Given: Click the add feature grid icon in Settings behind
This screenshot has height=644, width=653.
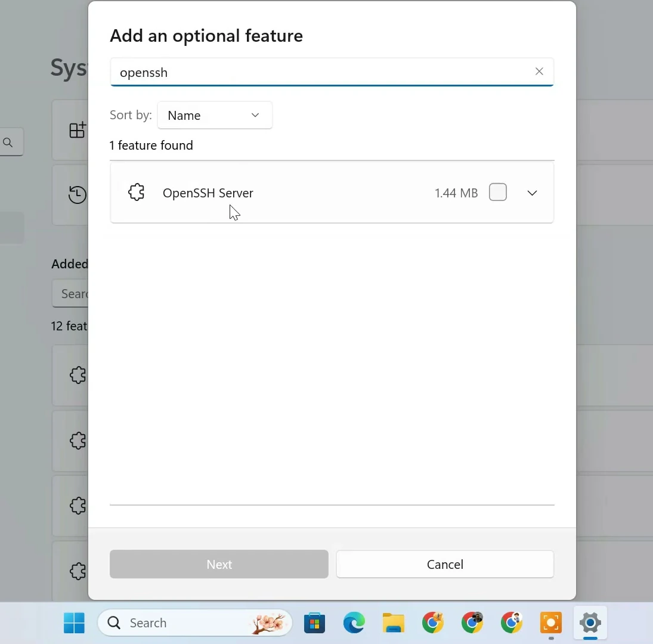Looking at the screenshot, I should point(78,130).
